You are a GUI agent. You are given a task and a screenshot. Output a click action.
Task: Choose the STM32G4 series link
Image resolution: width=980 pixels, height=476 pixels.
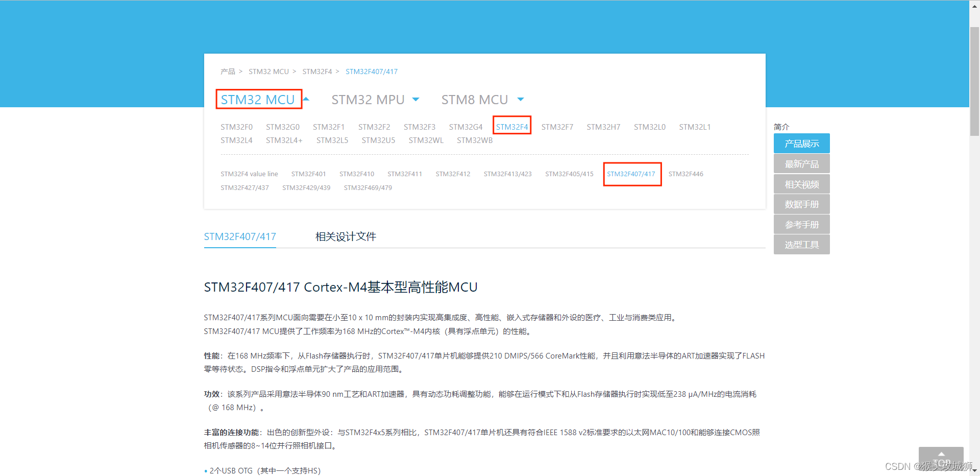tap(465, 127)
